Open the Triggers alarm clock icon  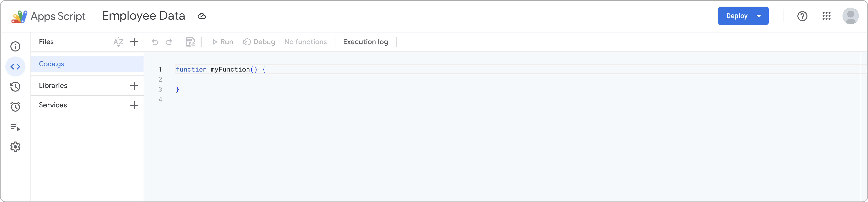[x=15, y=107]
